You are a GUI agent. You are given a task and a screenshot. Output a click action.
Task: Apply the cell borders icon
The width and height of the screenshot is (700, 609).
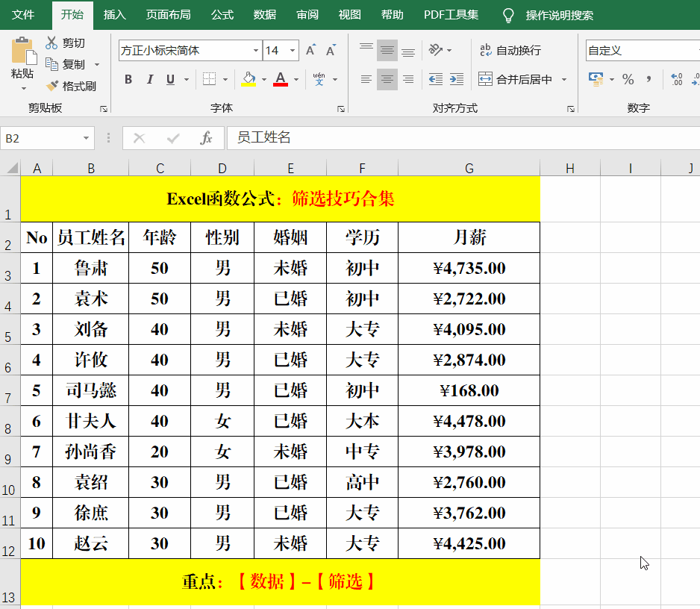[x=210, y=79]
